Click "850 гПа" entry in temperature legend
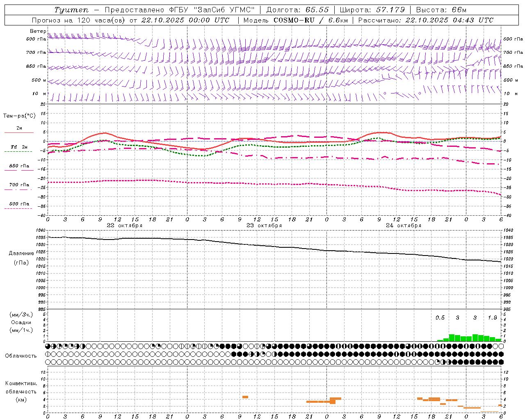Viewport: 525px width, 420px height. pyautogui.click(x=19, y=166)
